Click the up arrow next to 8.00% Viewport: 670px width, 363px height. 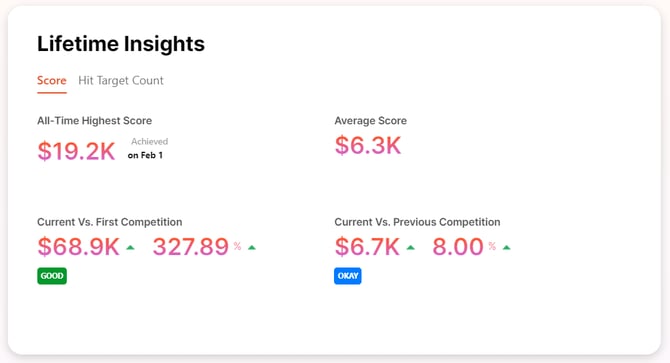click(x=507, y=247)
